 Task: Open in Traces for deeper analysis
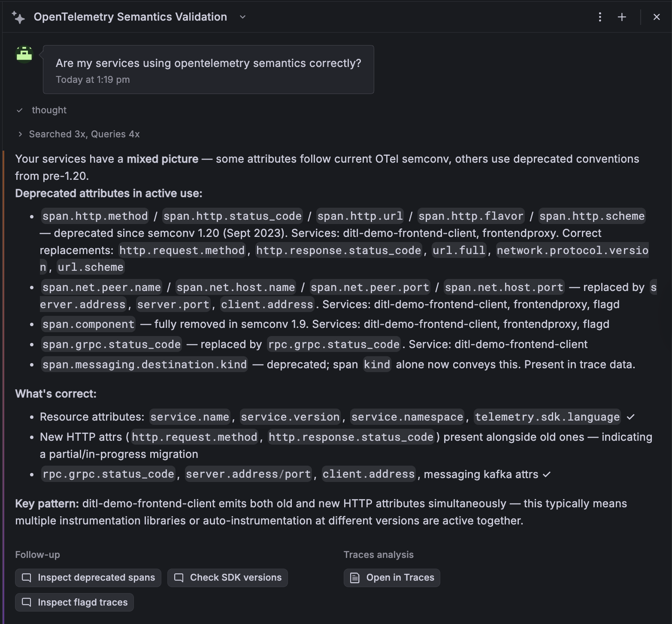[x=391, y=577]
